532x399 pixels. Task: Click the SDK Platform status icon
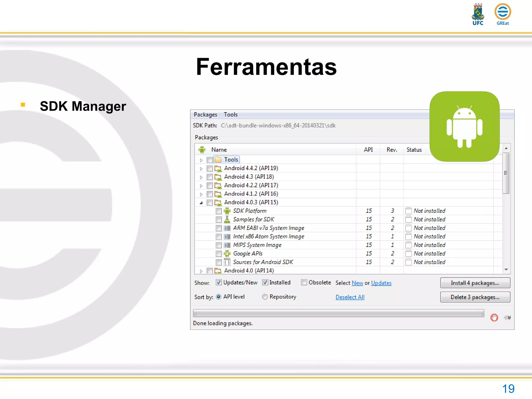click(409, 211)
